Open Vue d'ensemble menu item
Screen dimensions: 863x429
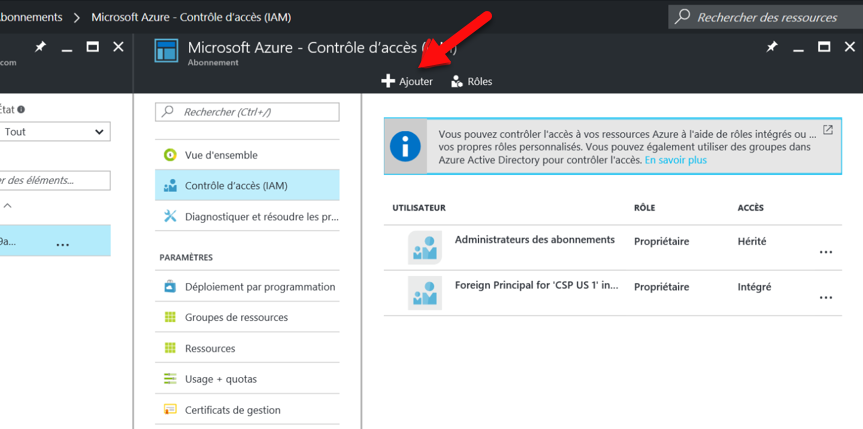tap(247, 155)
